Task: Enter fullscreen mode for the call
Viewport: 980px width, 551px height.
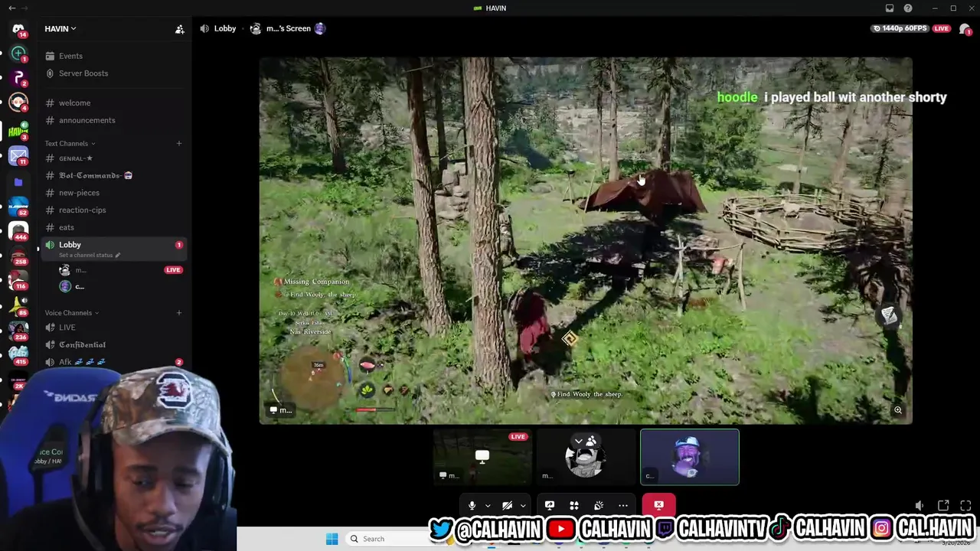Action: [965, 505]
